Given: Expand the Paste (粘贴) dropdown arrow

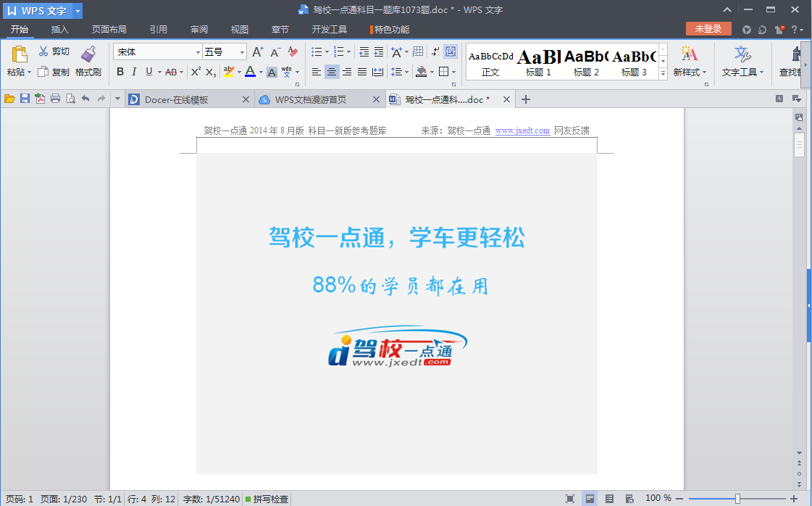Looking at the screenshot, I should (x=30, y=72).
